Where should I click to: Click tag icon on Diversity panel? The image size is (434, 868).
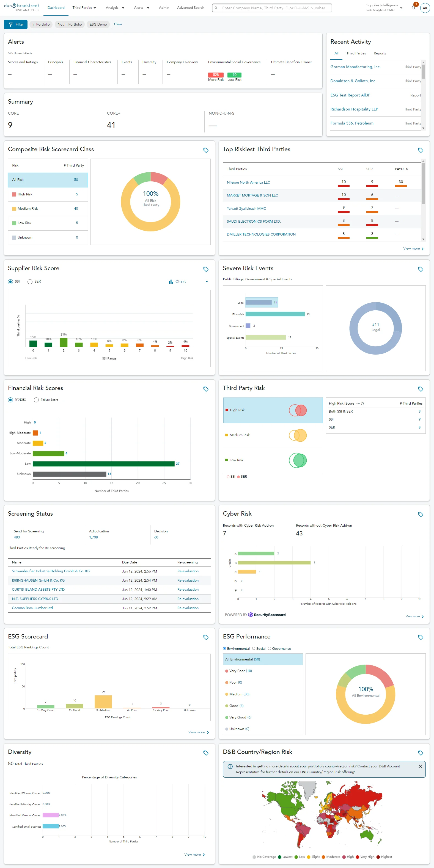(206, 753)
